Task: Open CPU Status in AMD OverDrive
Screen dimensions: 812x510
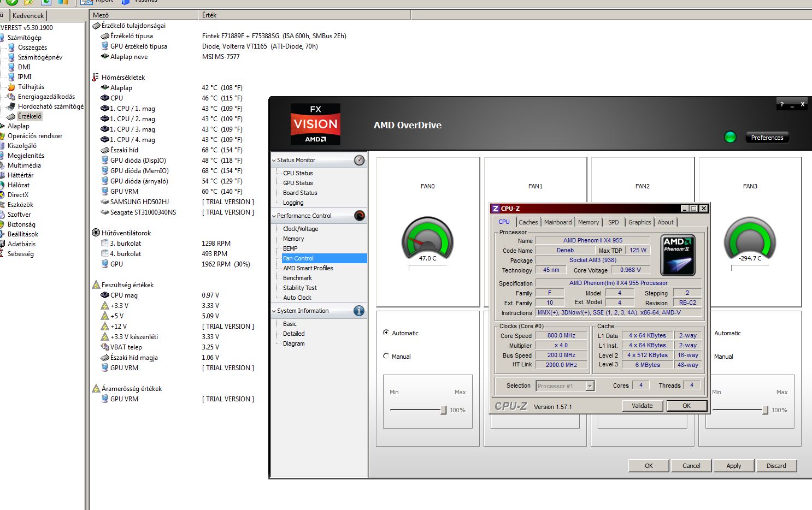Action: 298,173
